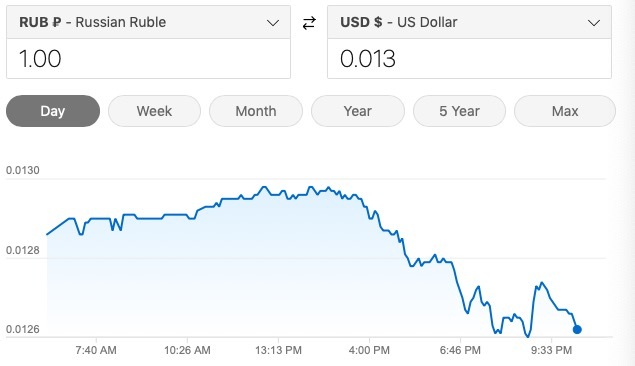Viewport: 635px width, 366px height.
Task: Click the 13:13 PM axis tick label
Action: (x=278, y=350)
